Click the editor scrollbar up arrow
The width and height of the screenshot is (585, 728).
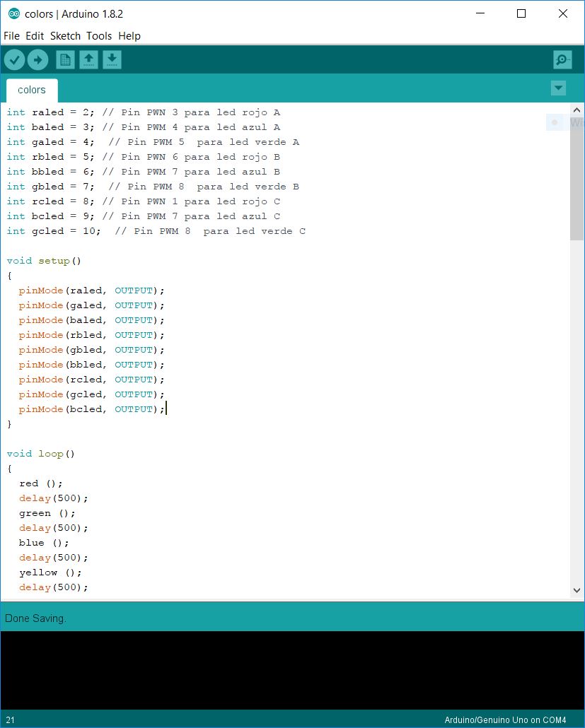point(577,110)
